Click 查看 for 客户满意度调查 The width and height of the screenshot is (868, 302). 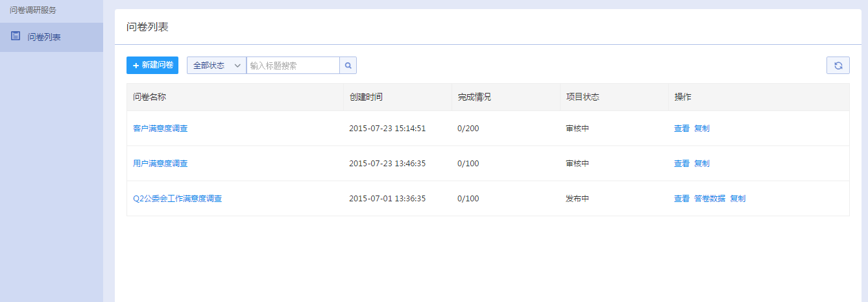pyautogui.click(x=682, y=129)
